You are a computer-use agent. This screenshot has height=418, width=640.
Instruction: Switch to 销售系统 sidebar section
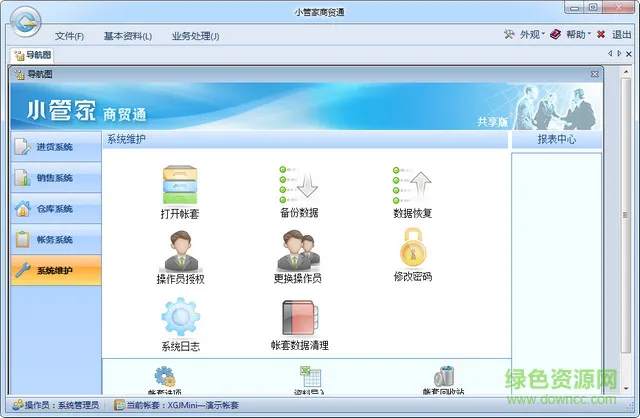[x=56, y=178]
